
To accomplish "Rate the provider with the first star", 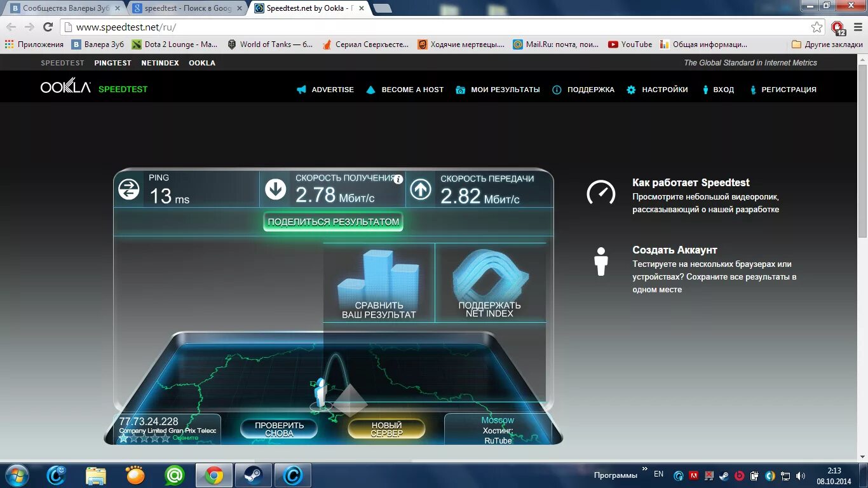I will click(x=123, y=438).
